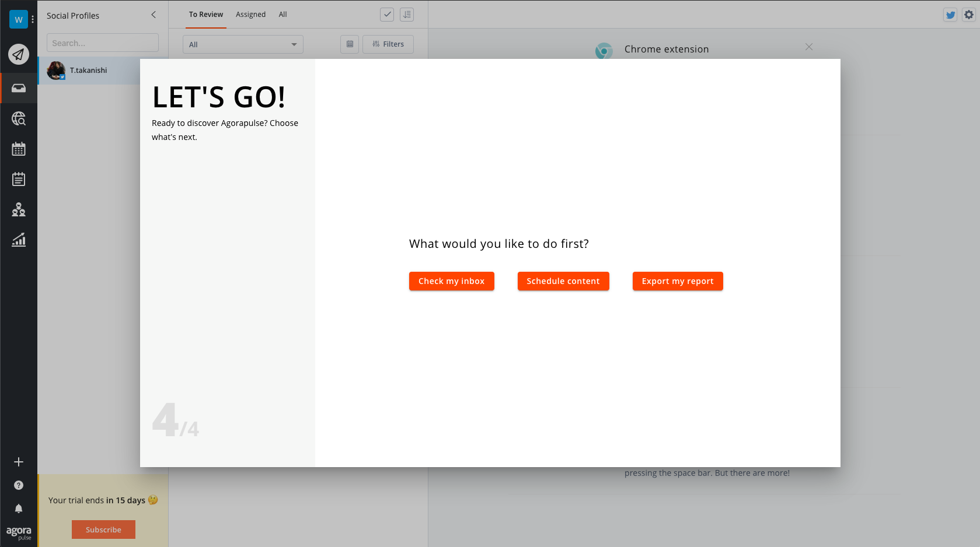Click the Chrome extension logo icon

coord(604,51)
